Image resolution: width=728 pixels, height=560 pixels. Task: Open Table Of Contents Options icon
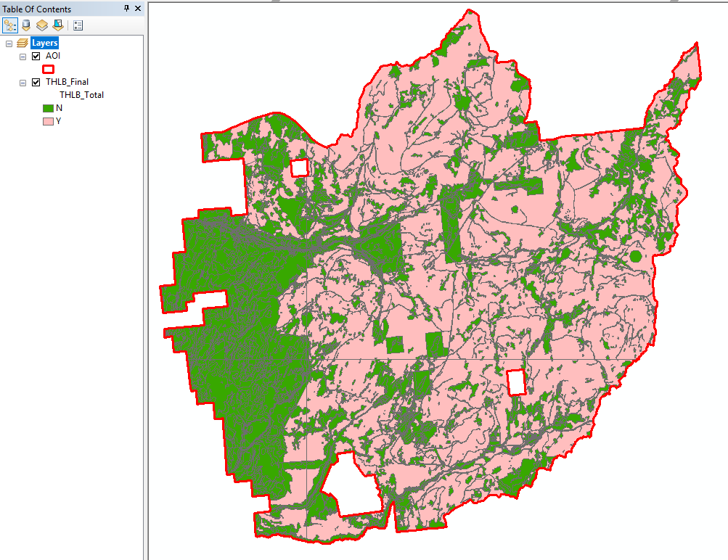78,25
